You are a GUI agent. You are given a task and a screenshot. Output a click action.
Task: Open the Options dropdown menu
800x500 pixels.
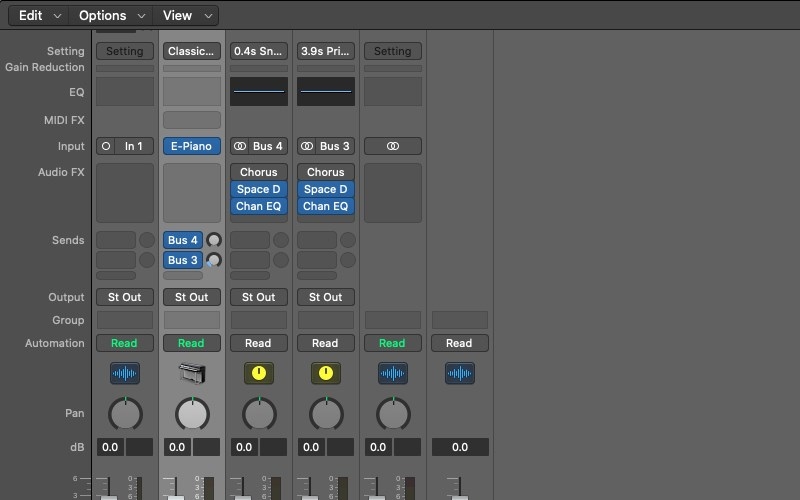pyautogui.click(x=112, y=15)
